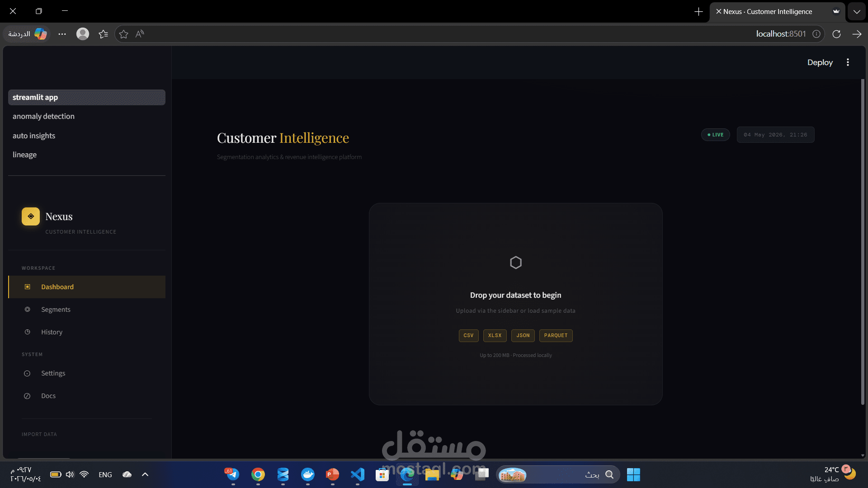Click the XLSX format tag
Screen dimensions: 868x488
[x=495, y=336]
